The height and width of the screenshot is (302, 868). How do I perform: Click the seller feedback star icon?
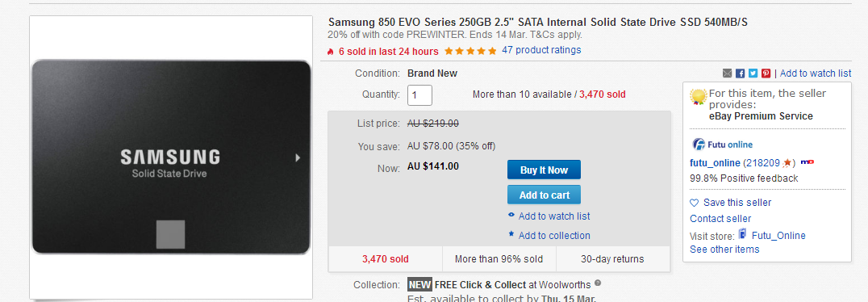pos(787,163)
